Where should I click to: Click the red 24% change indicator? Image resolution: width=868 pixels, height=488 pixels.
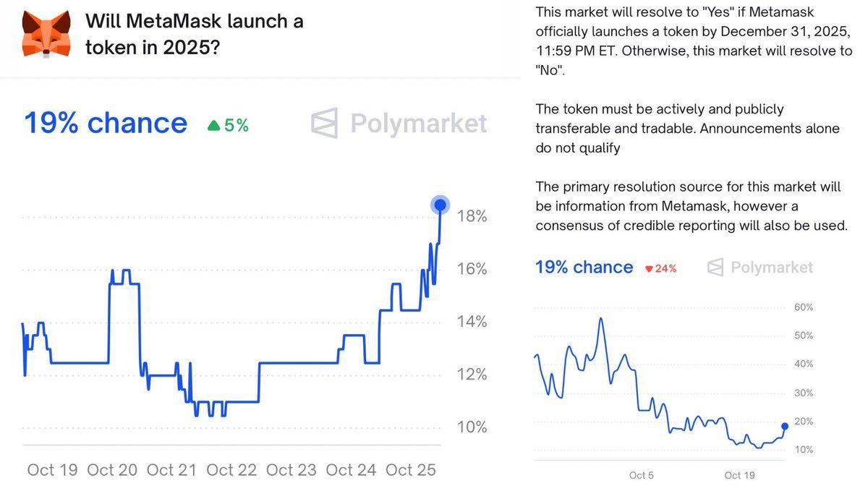click(665, 269)
